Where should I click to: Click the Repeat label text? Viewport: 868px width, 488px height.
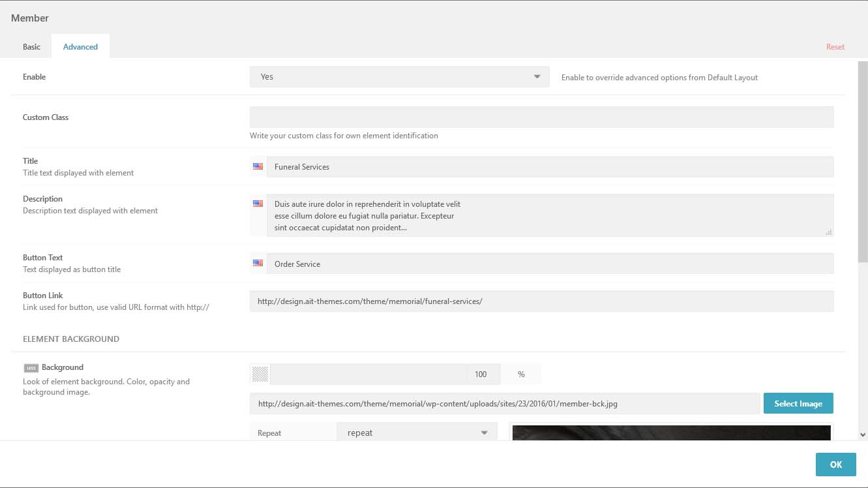[x=269, y=433]
